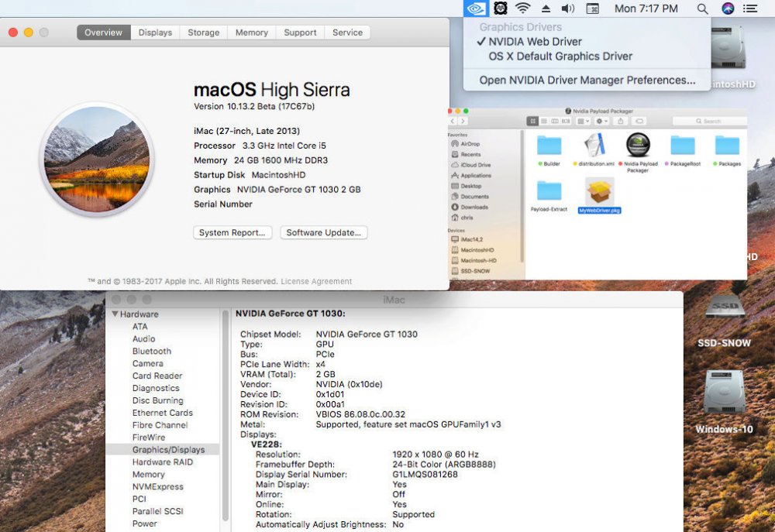
Task: Click the Finder search field
Action: 709,121
